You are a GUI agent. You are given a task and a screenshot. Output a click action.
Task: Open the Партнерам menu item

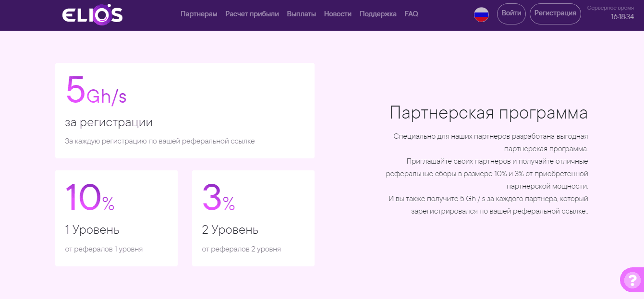(x=198, y=14)
